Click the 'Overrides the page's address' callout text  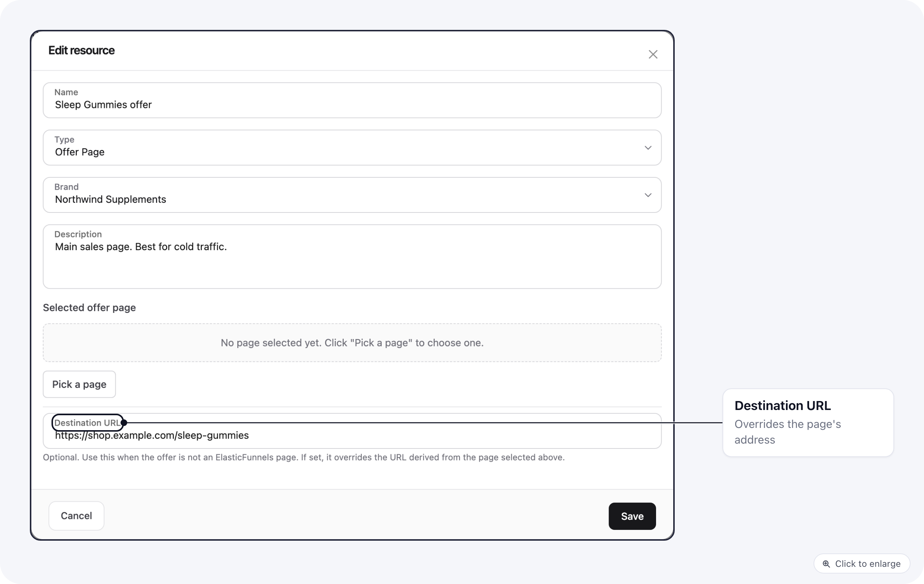coord(787,432)
